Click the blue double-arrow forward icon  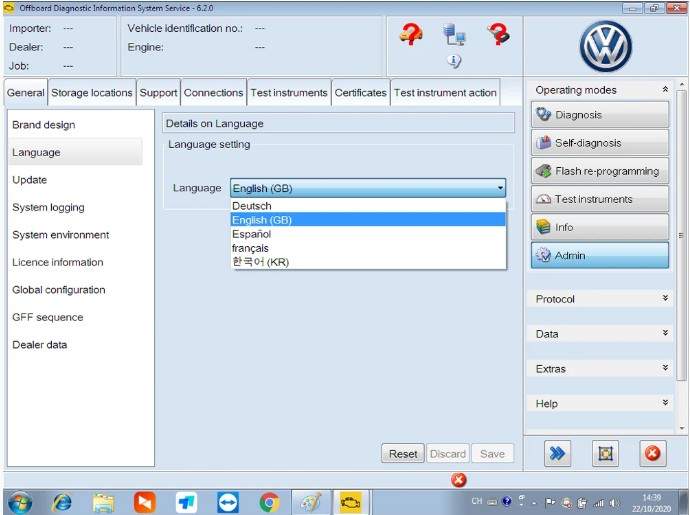[557, 453]
